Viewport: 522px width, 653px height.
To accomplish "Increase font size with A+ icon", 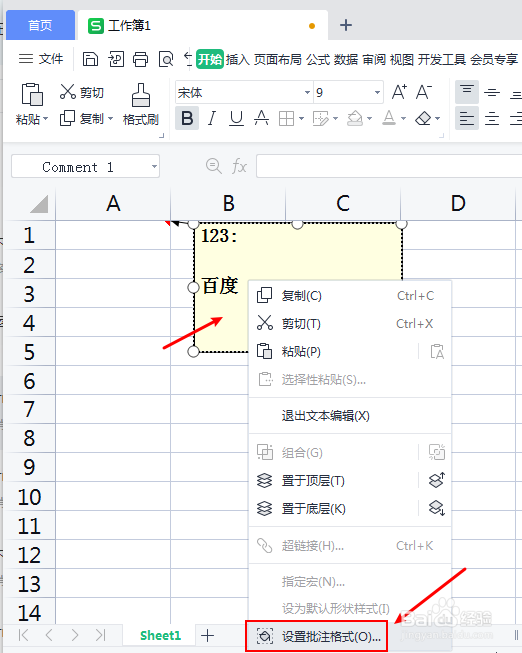I will click(399, 92).
